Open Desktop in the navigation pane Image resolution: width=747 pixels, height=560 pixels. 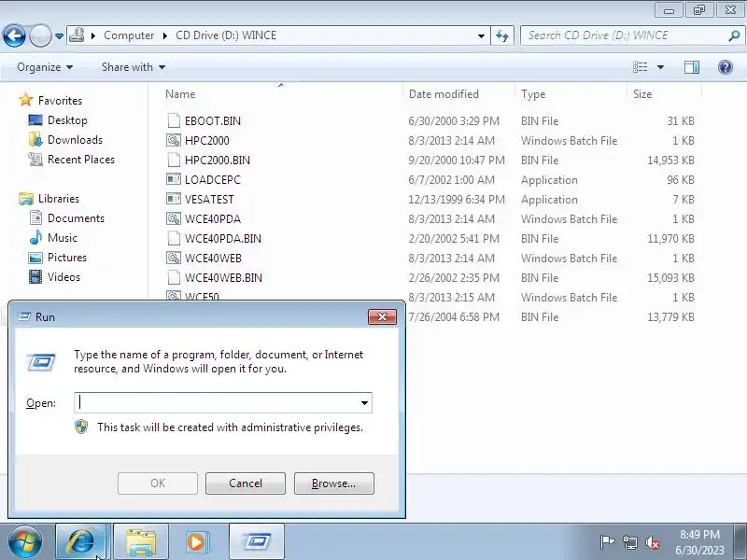67,120
